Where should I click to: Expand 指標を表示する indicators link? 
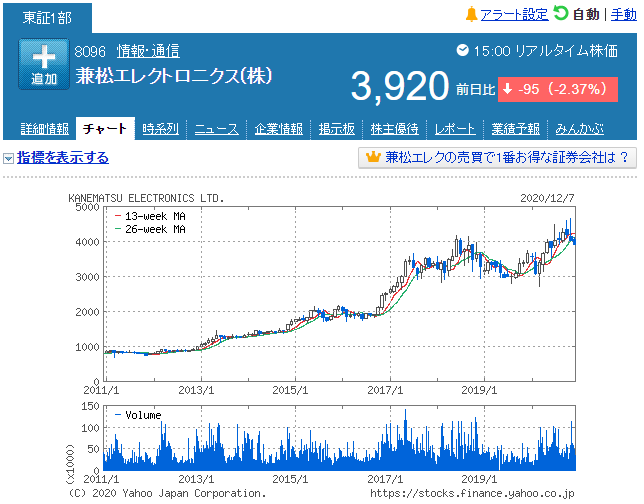pyautogui.click(x=63, y=158)
